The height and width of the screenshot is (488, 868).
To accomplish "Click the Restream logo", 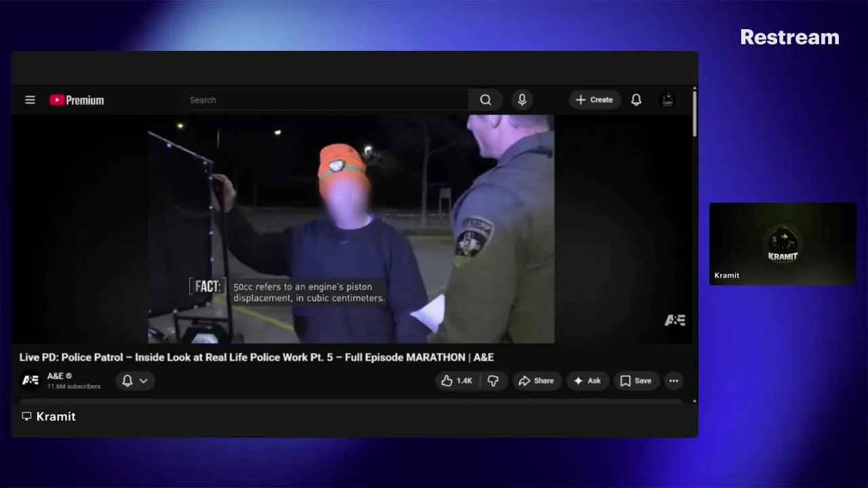I will tap(789, 37).
